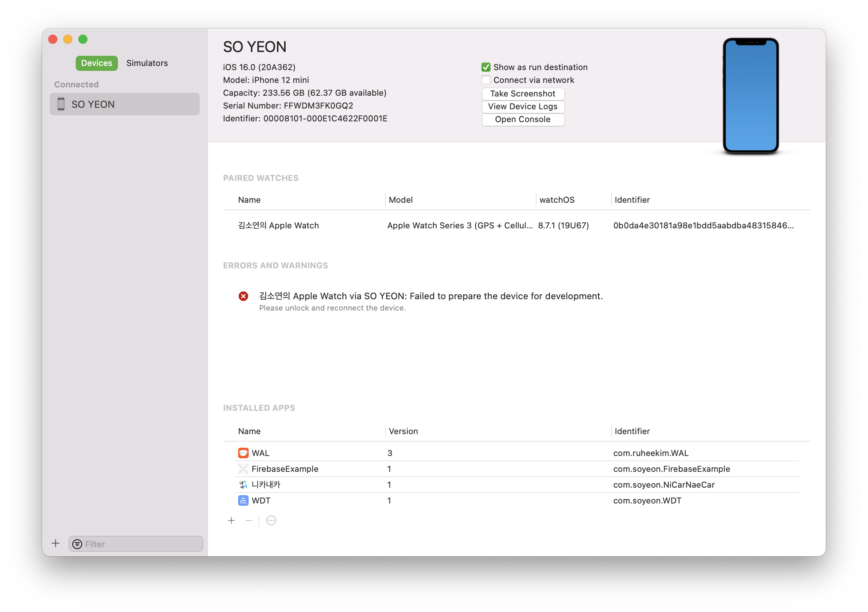The image size is (868, 612).
Task: Click identifier com.soyeon.NiCarNaeCar
Action: coord(663,485)
